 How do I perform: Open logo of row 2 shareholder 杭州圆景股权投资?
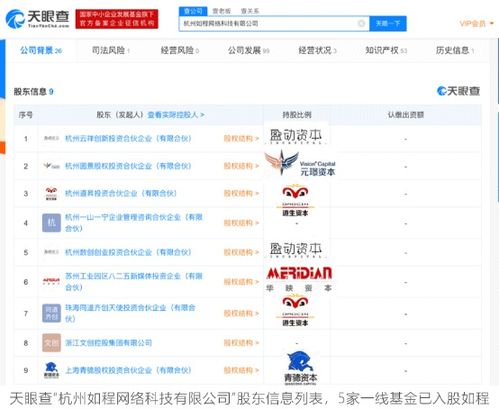51,166
